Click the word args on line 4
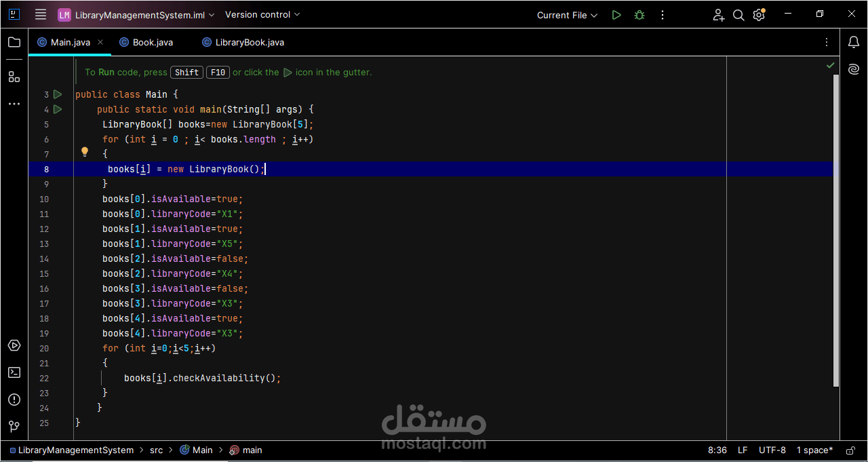 287,109
